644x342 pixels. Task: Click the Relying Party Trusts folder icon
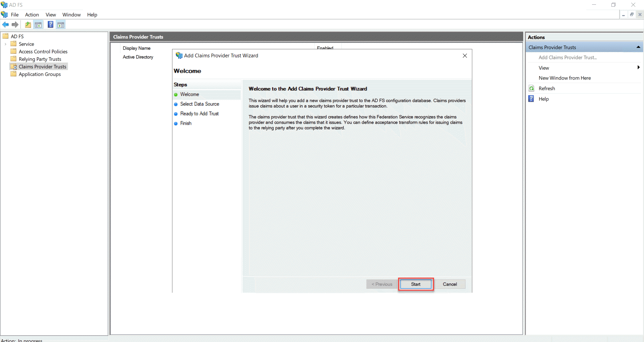[x=13, y=59]
